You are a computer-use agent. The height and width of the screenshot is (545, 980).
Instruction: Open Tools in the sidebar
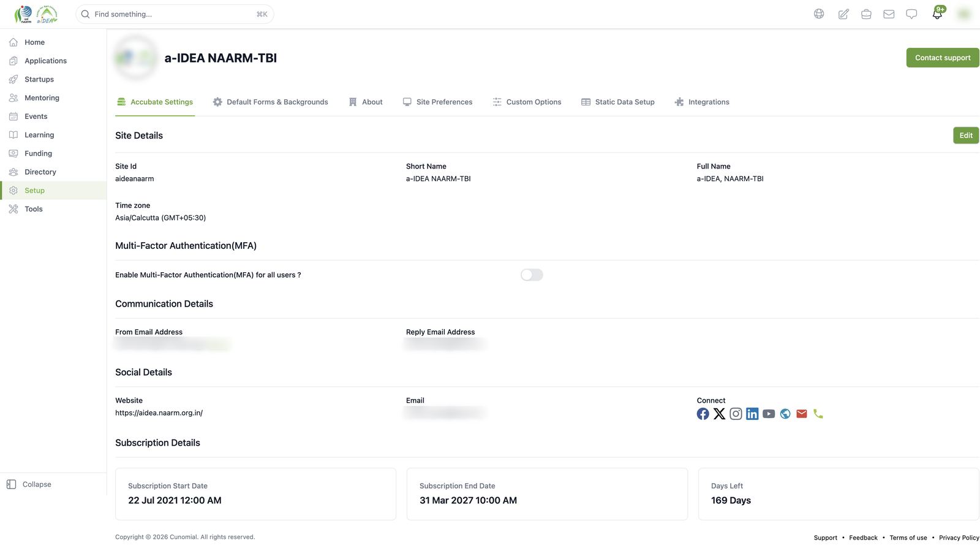point(53,209)
